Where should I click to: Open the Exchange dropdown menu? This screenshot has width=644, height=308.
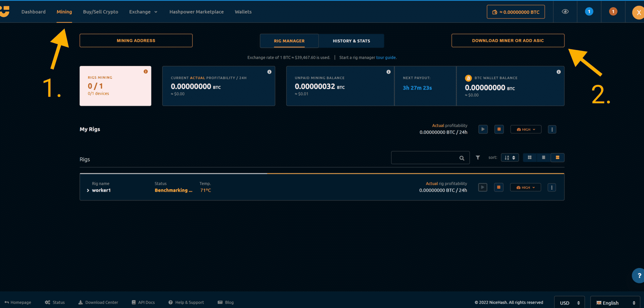pyautogui.click(x=143, y=12)
